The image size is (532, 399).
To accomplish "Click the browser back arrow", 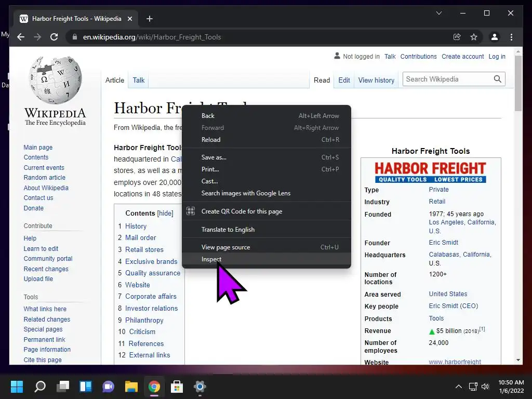I will coord(21,37).
